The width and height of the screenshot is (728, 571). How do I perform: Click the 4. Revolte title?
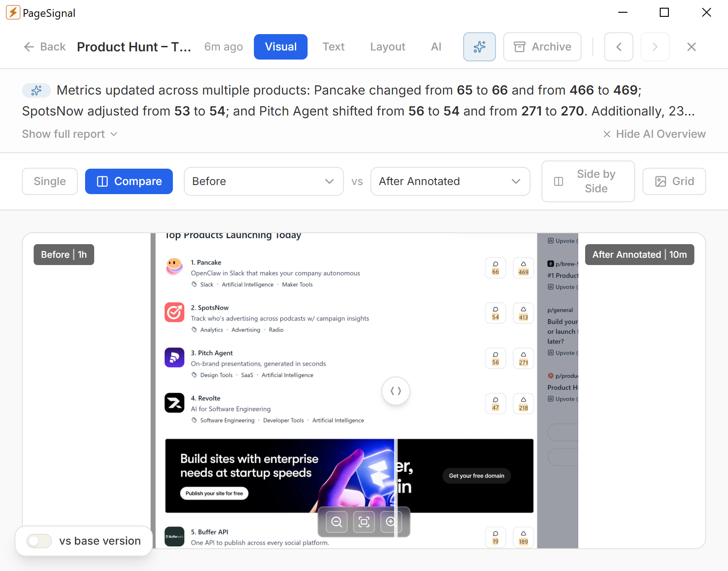(x=206, y=398)
